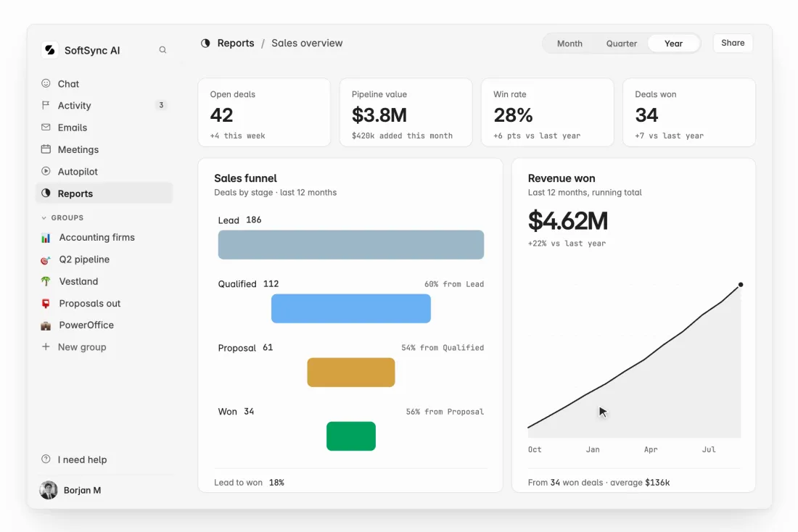
Task: Open the Q2 pipeline group
Action: 104,259
